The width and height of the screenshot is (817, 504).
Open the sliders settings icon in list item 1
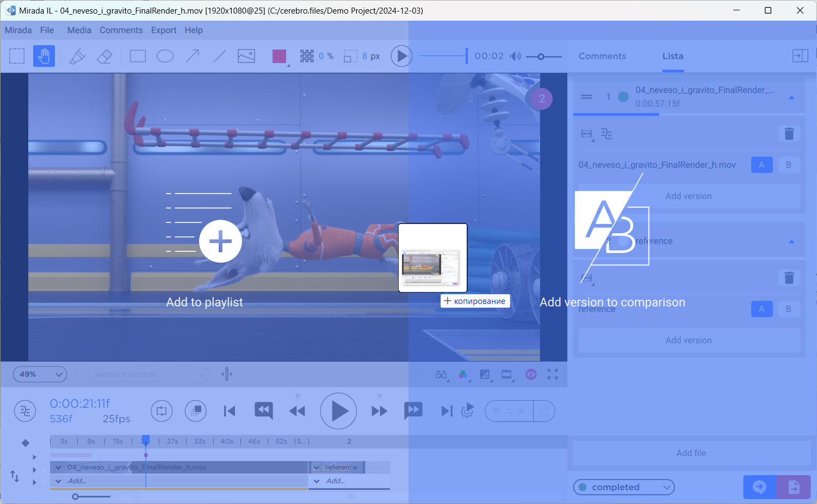(606, 134)
